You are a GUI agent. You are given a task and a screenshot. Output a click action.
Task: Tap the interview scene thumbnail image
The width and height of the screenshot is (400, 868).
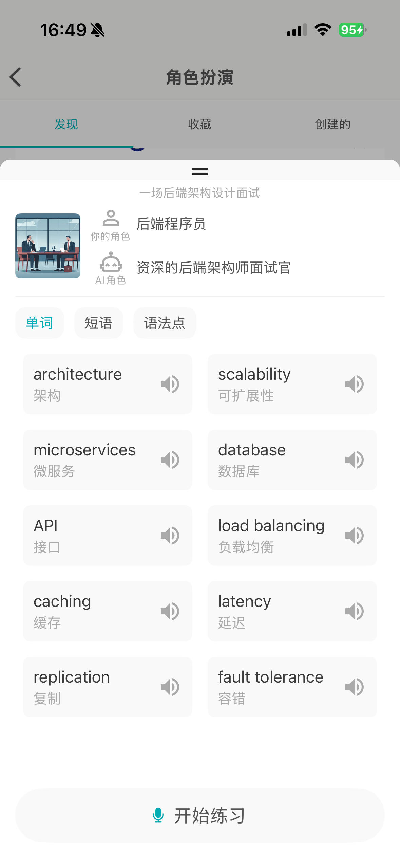pos(48,246)
